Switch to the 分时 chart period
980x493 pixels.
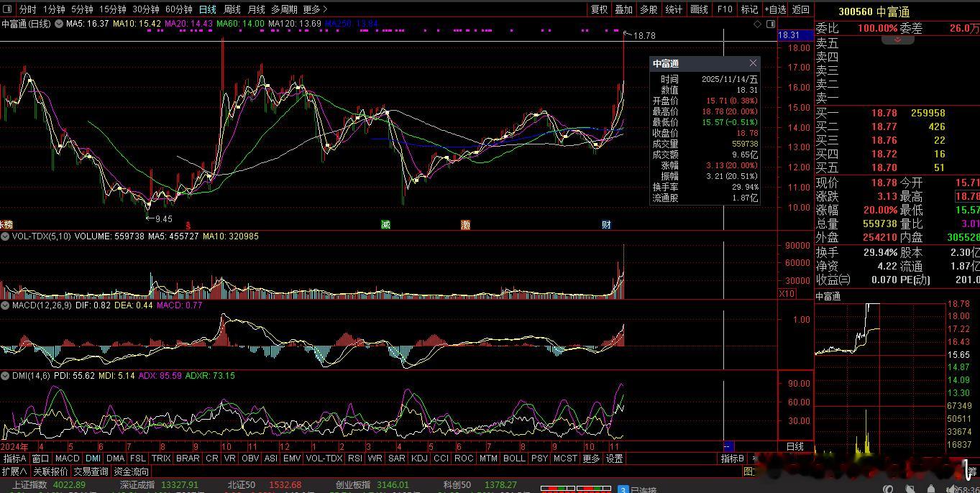(27, 9)
